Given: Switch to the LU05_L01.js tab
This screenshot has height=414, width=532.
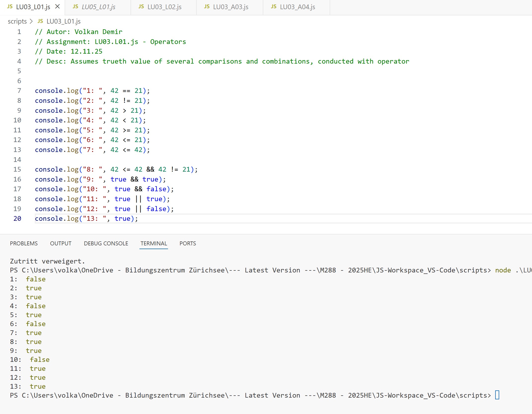Looking at the screenshot, I should pyautogui.click(x=98, y=7).
